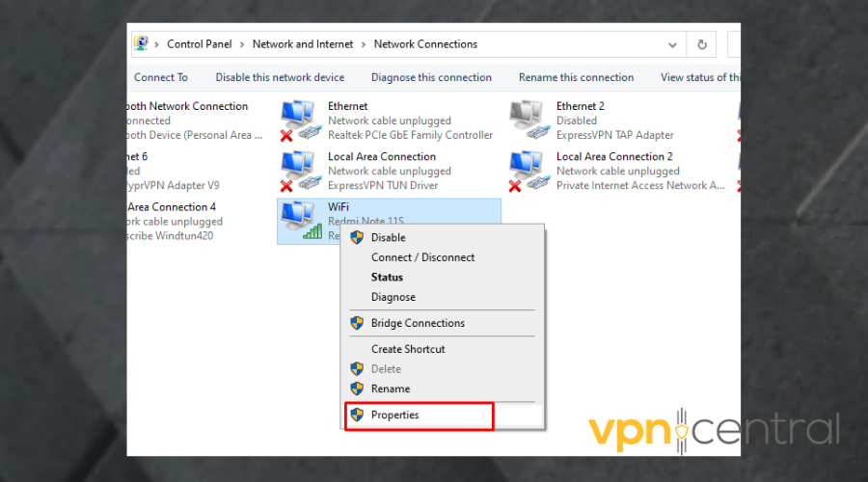Click Disable this network device toolbar button
This screenshot has height=482, width=868.
pos(280,78)
